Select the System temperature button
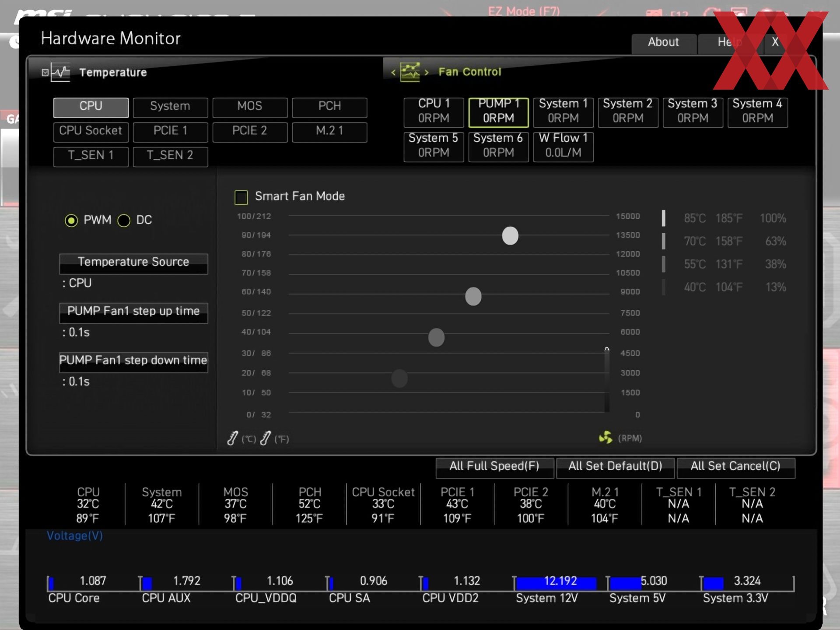The image size is (840, 630). [x=170, y=108]
